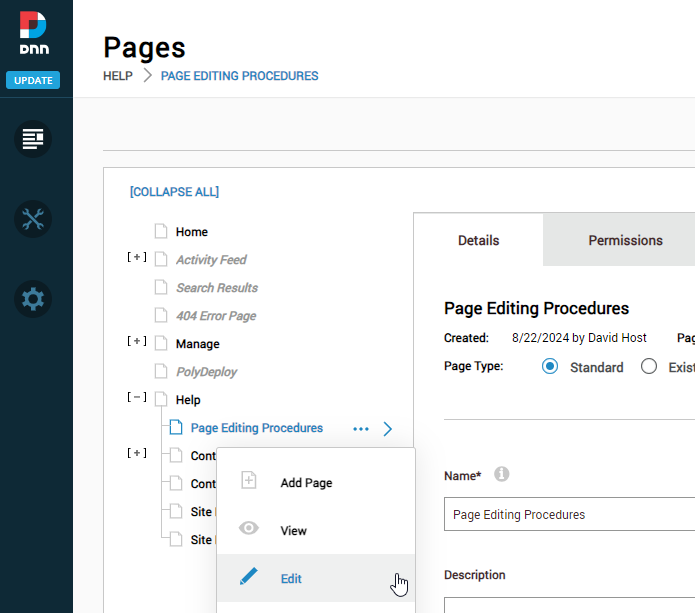Click the Collapse All link
The height and width of the screenshot is (613, 695).
[x=174, y=192]
